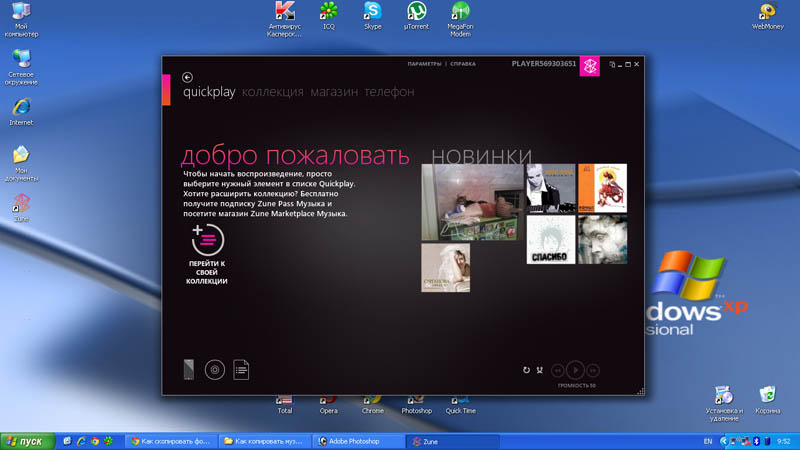Switch Zune to mini player mode

coord(612,64)
